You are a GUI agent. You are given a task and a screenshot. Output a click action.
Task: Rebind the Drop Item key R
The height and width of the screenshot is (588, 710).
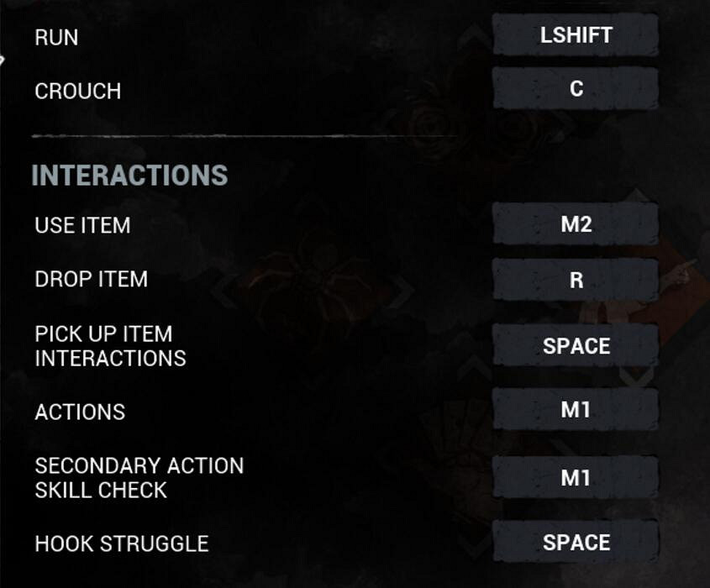(x=576, y=280)
